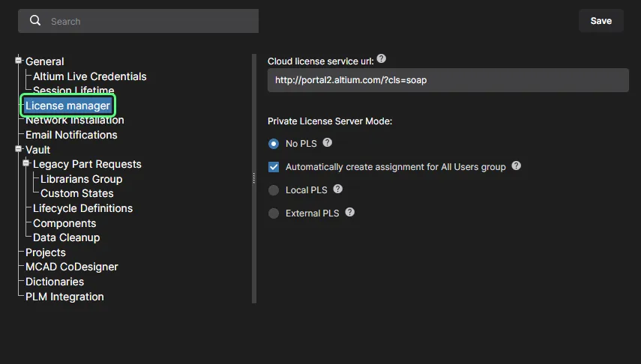Collapse the General tree node
641x364 pixels.
tap(19, 61)
